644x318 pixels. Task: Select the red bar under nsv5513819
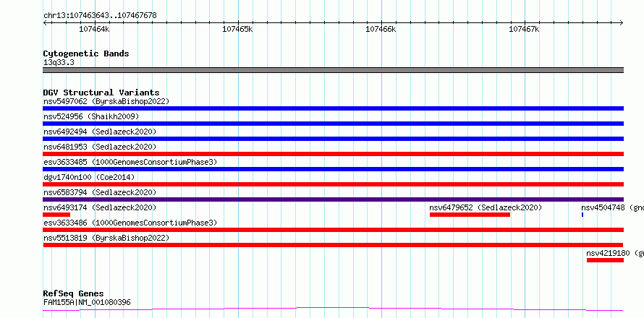[333, 245]
